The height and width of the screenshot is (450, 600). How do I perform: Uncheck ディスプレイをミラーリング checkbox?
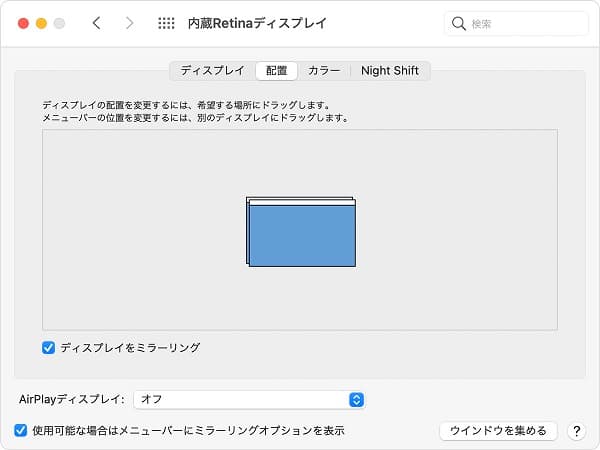pyautogui.click(x=48, y=348)
